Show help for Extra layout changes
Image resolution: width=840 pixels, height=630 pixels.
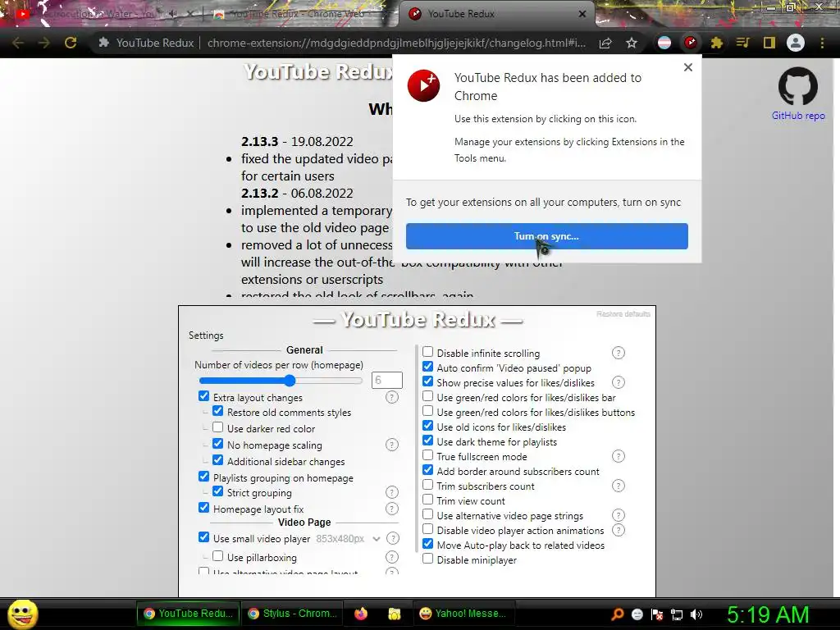[392, 398]
